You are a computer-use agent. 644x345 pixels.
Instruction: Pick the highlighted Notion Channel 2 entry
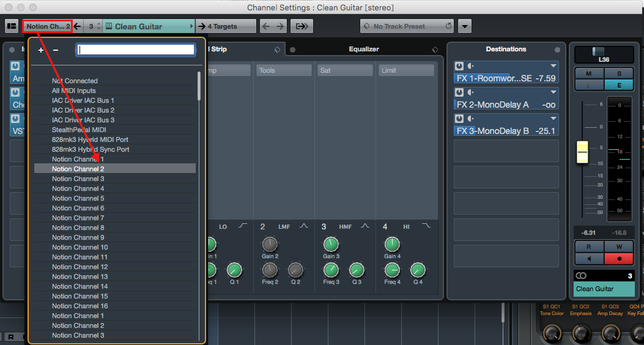tap(115, 169)
